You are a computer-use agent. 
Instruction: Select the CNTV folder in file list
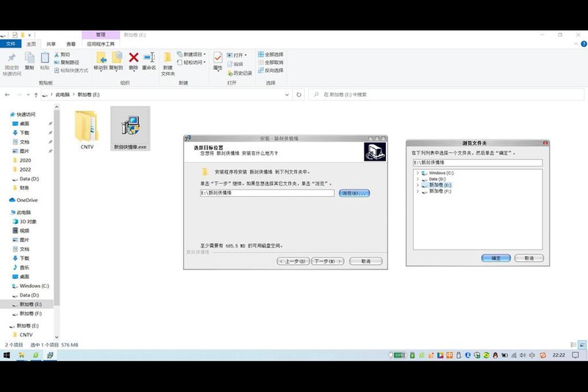point(87,129)
